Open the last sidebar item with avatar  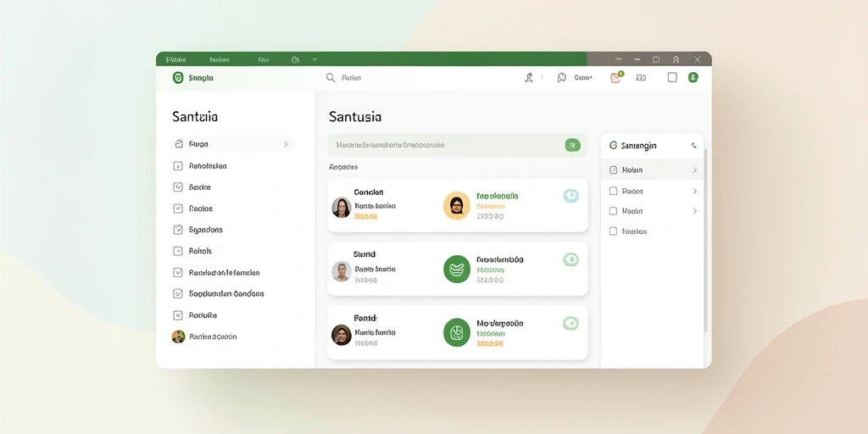pos(204,337)
